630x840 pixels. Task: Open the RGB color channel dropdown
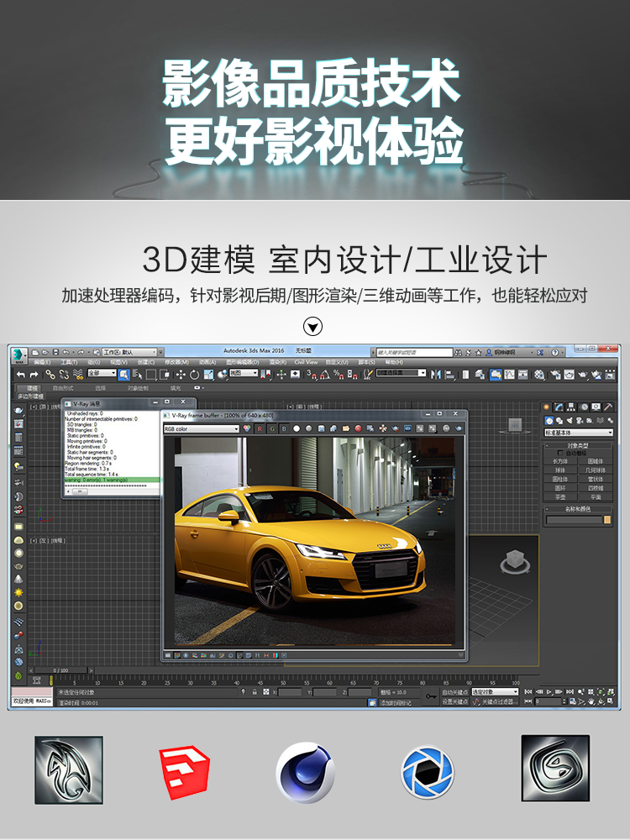(202, 428)
